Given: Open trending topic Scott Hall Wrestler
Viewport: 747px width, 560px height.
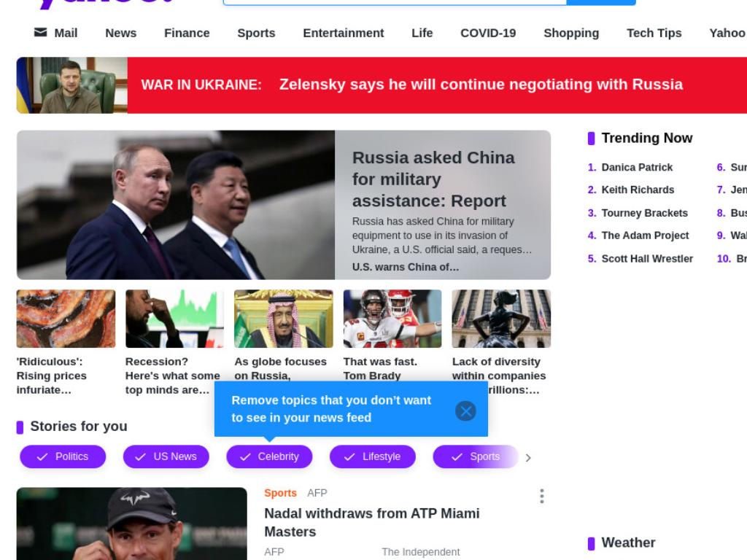Looking at the screenshot, I should coord(647,259).
